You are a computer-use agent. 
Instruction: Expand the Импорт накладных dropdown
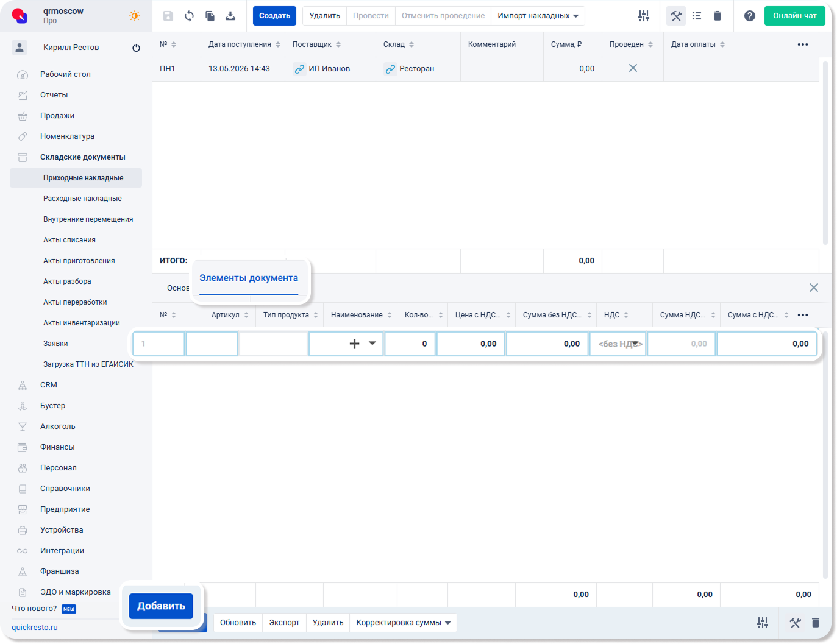click(x=538, y=16)
